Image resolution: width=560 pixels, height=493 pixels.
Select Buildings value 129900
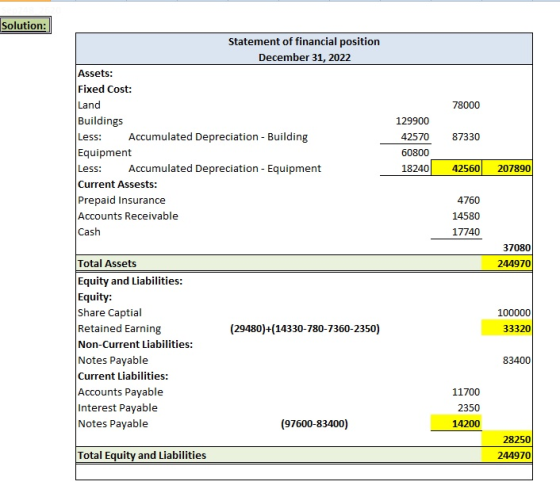[412, 121]
